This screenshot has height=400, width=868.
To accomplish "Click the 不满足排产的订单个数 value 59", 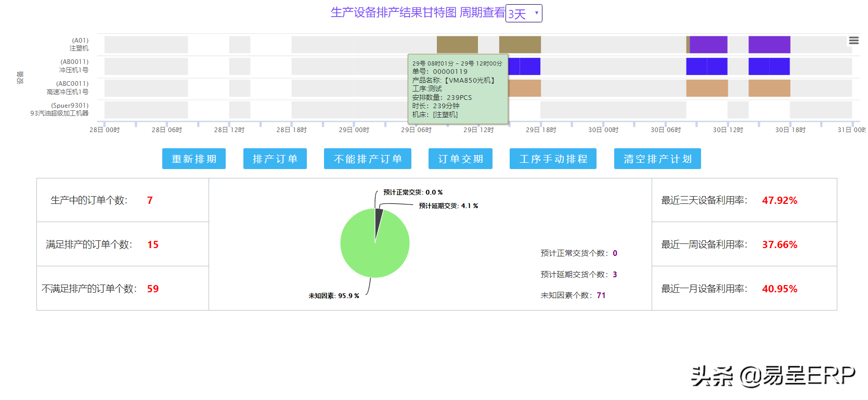I will pos(153,289).
